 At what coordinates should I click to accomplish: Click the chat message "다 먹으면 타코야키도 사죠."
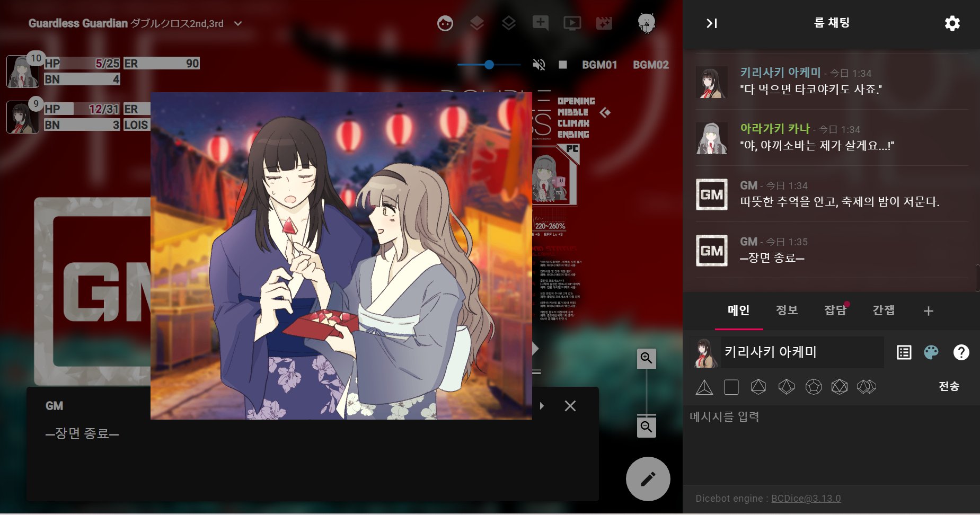[x=811, y=89]
